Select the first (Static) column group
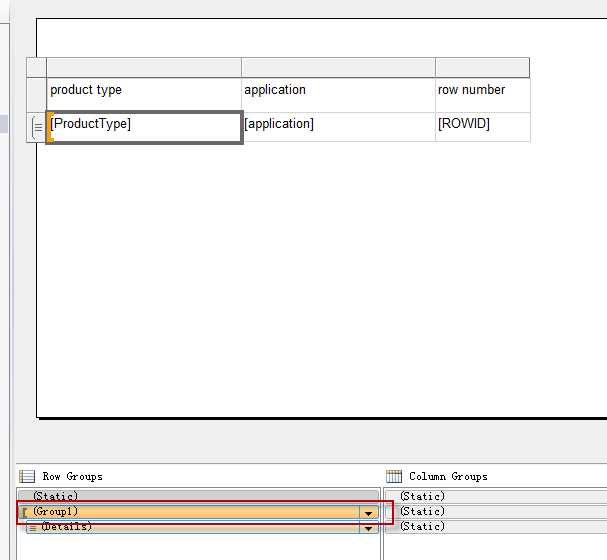The height and width of the screenshot is (560, 607). point(496,497)
